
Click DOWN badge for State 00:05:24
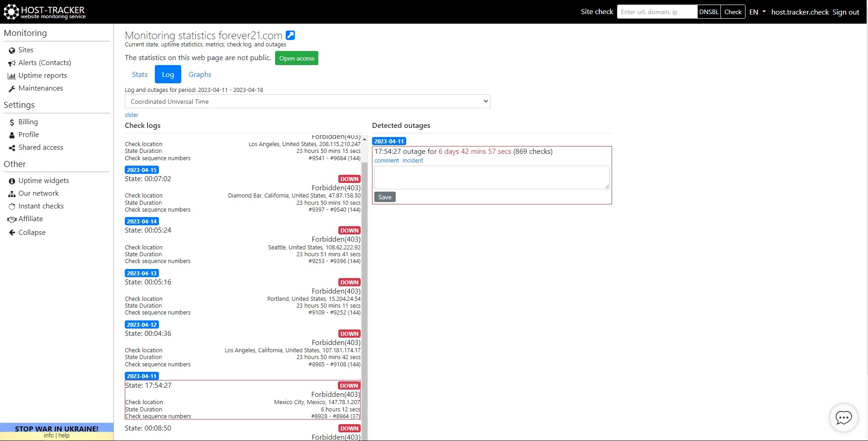click(349, 231)
